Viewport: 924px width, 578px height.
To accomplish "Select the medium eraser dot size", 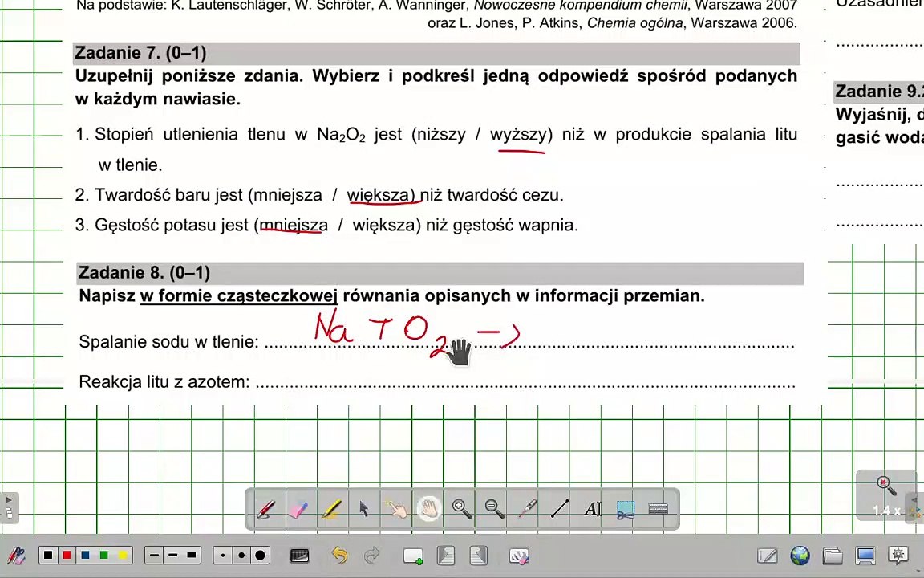I will tap(241, 555).
